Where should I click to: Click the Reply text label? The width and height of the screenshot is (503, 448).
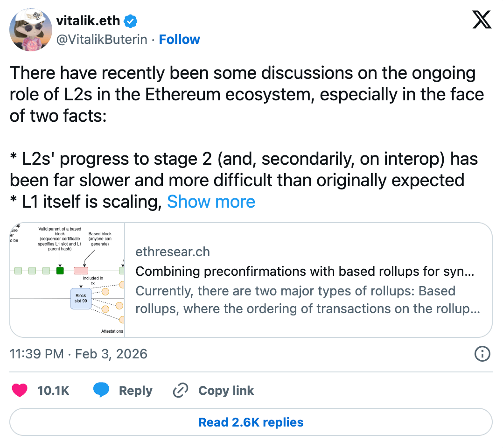click(135, 391)
